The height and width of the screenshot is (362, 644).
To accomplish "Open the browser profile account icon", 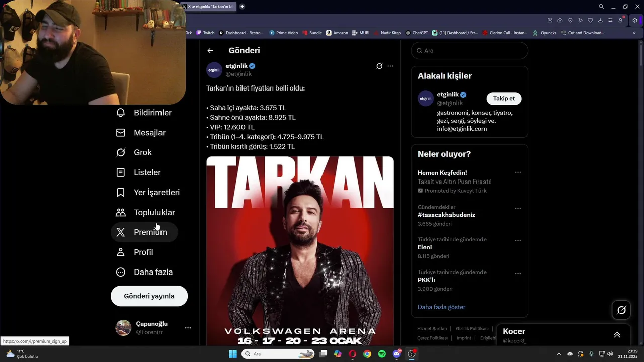I will pos(620,20).
